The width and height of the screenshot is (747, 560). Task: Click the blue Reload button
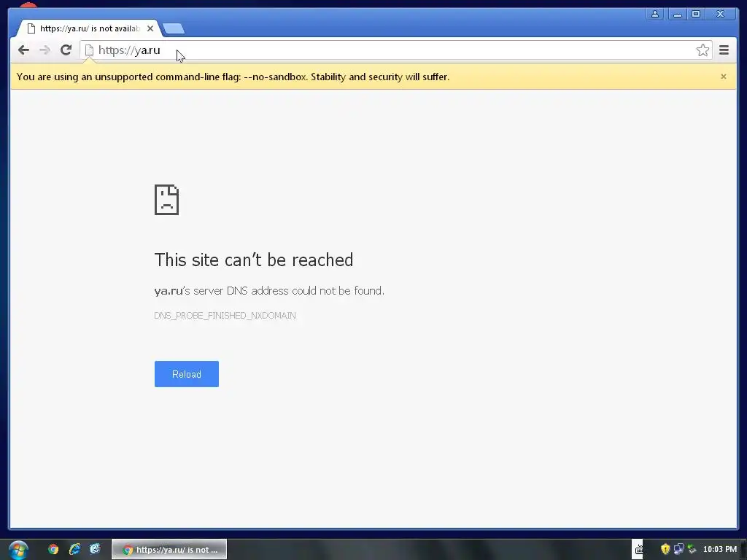(x=186, y=374)
